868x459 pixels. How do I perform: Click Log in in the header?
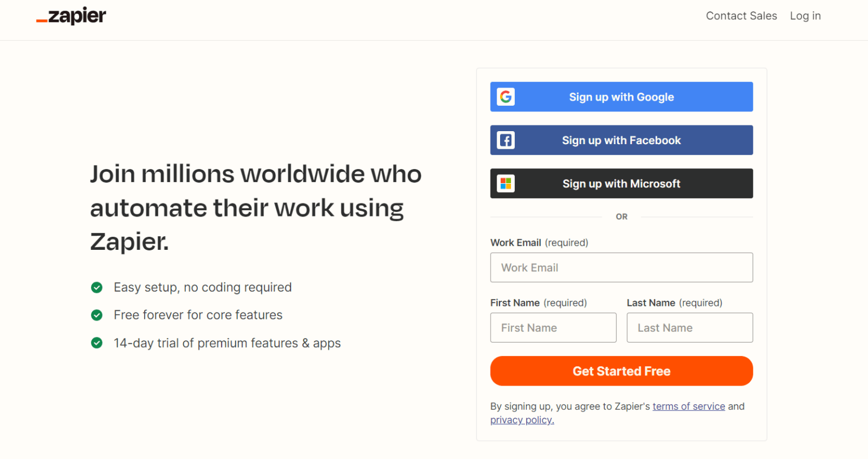pos(805,16)
